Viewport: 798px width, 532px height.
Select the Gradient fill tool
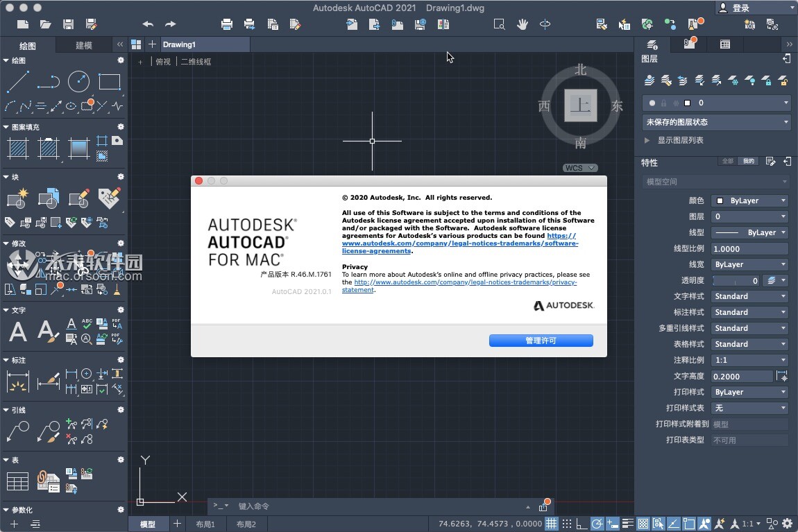coord(79,148)
